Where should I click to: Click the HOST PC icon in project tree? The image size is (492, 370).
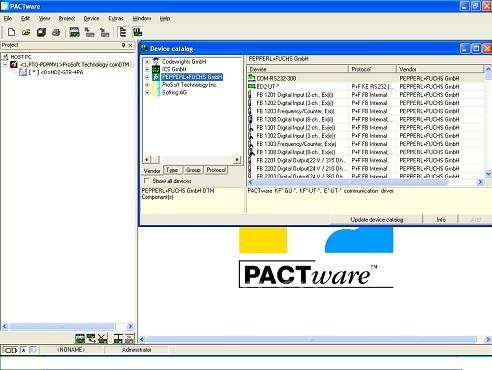[x=5, y=57]
